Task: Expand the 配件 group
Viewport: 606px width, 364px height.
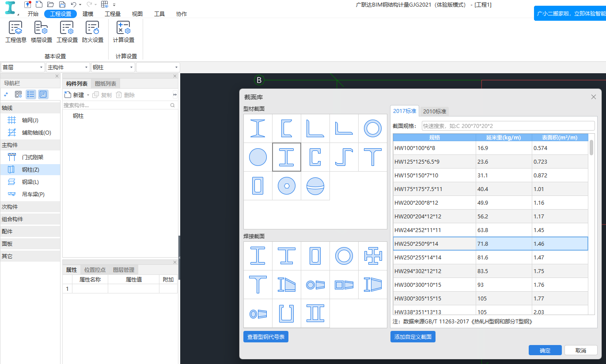Action: click(30, 231)
